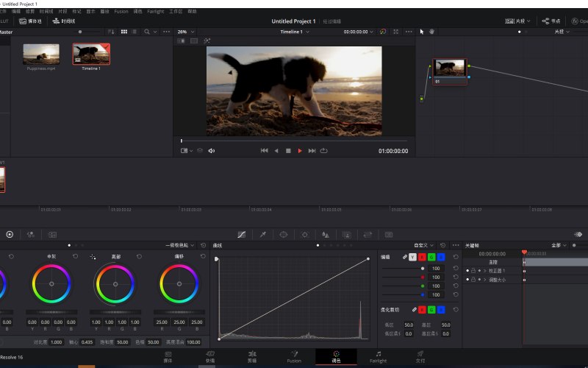Switch to the 媒体 Media page tab

[168, 357]
